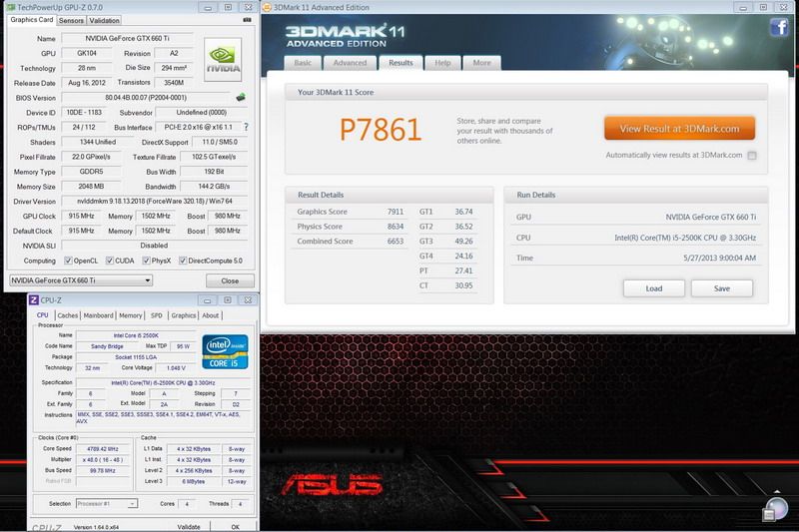Click the Validate button in CPU-Z
Screen dimensions: 799x532
coord(189,526)
